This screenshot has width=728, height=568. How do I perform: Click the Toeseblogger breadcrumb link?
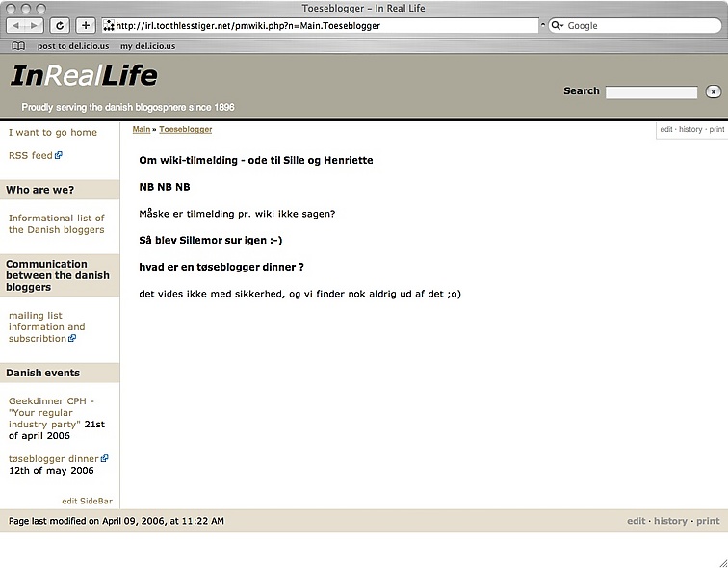[x=185, y=129]
